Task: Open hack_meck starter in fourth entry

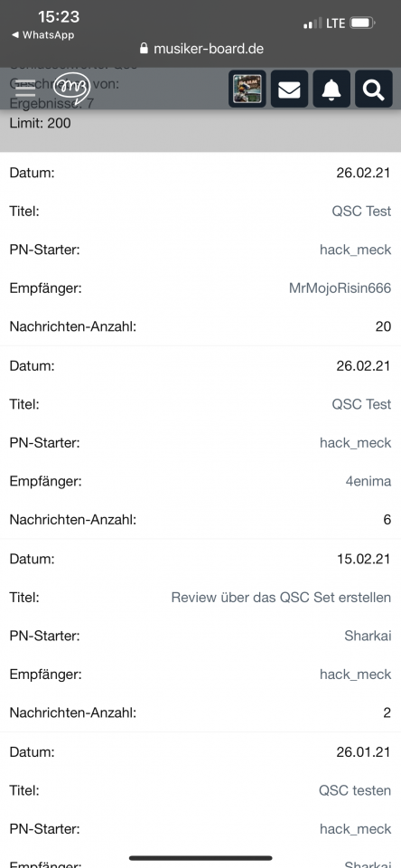Action: point(355,829)
